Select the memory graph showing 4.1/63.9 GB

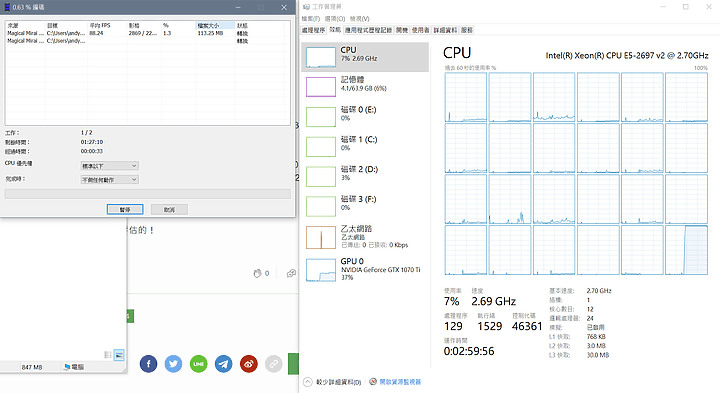(321, 87)
